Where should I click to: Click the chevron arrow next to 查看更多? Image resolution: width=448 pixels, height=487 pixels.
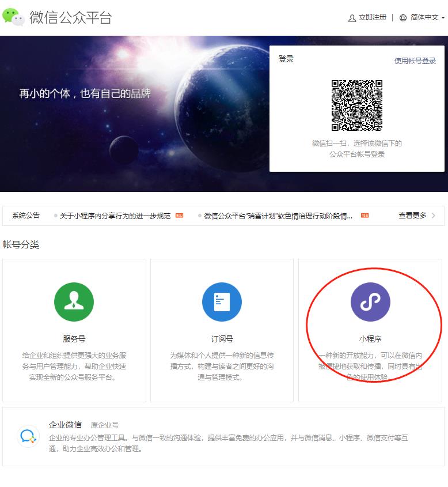point(434,216)
